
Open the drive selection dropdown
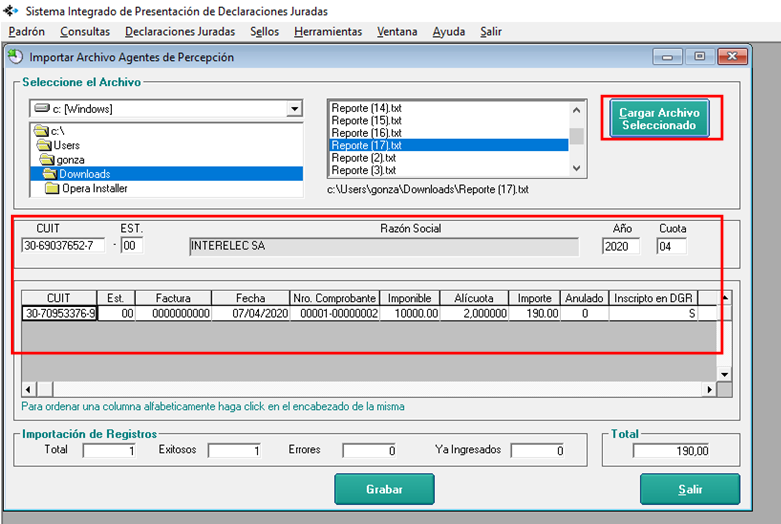tap(294, 108)
